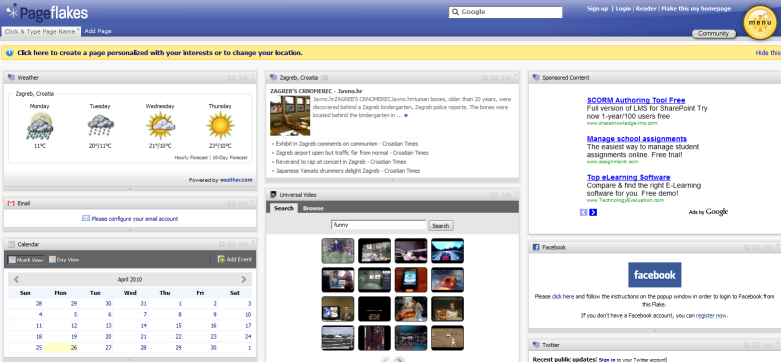Viewport: 781px width, 362px height.
Task: Click Wednesday's partly sunny weather icon
Action: [x=160, y=125]
